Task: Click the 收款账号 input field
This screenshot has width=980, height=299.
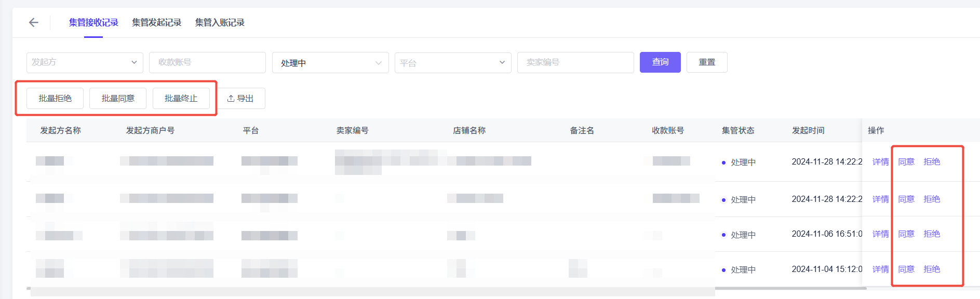Action: (x=207, y=62)
